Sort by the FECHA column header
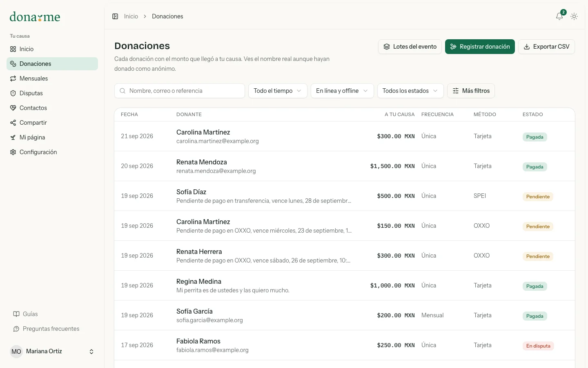This screenshot has width=588, height=368. pos(129,114)
